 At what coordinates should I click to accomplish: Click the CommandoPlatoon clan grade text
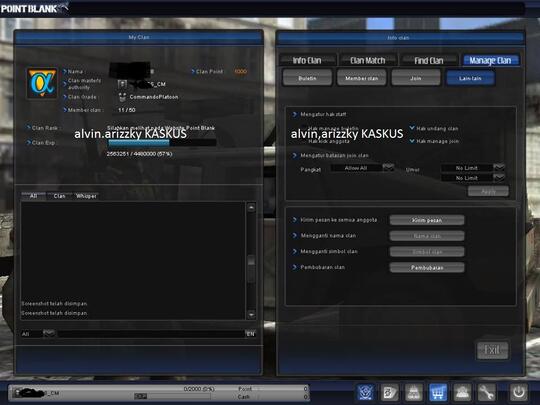[x=154, y=97]
